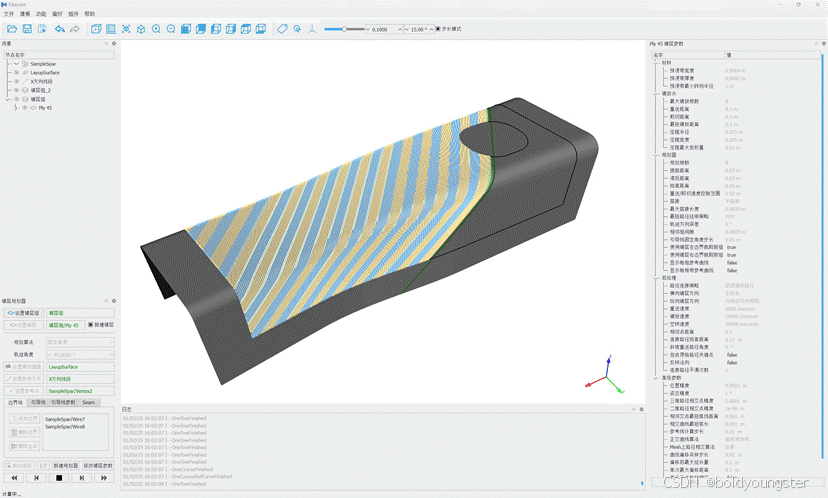Click the redo arrow toolbar icon

tap(74, 29)
